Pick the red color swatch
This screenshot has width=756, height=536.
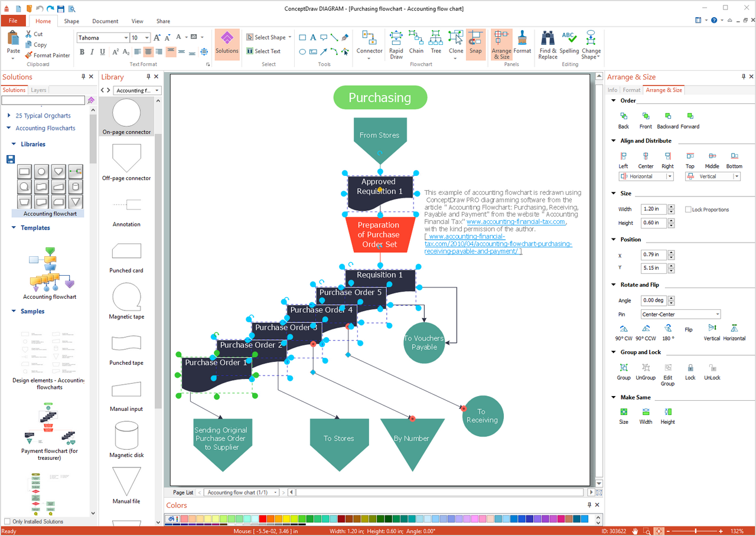click(262, 519)
